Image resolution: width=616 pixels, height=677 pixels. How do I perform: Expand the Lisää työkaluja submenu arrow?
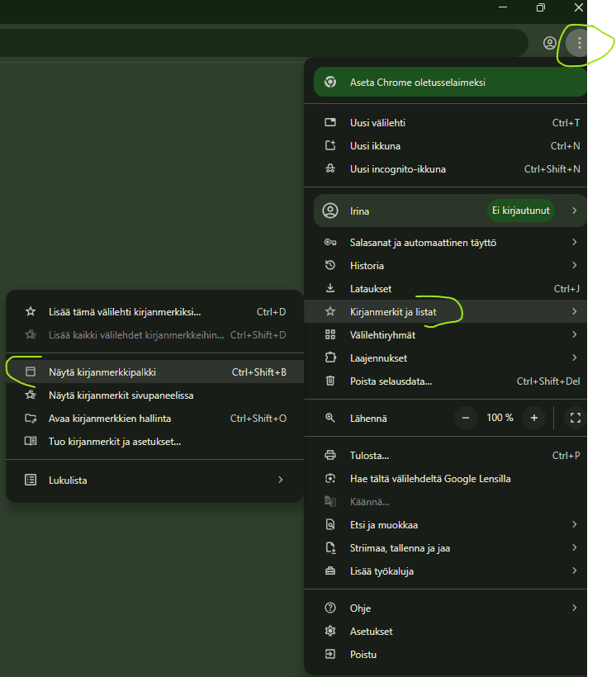(x=574, y=570)
